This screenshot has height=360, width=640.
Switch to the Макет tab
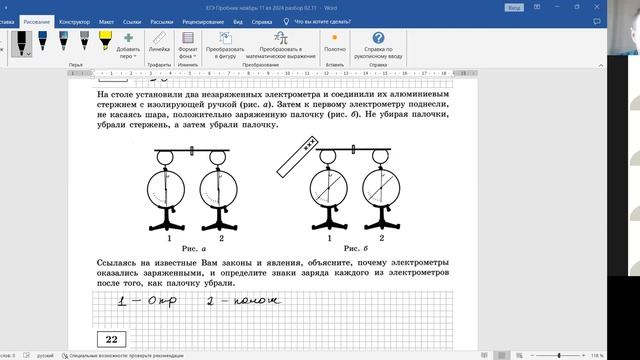coord(106,22)
